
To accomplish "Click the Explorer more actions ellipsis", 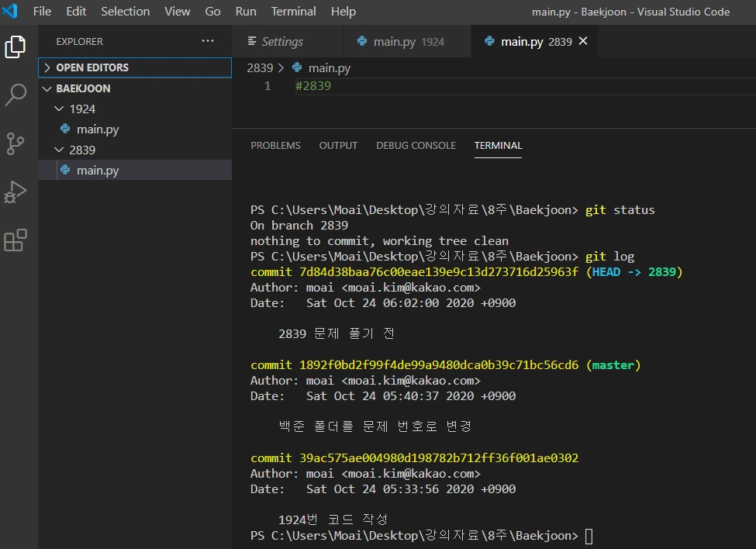I will [x=208, y=41].
